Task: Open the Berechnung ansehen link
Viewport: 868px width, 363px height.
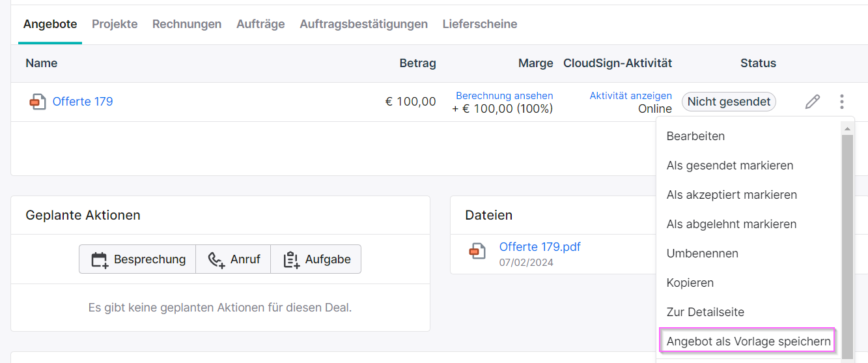Action: [x=505, y=96]
